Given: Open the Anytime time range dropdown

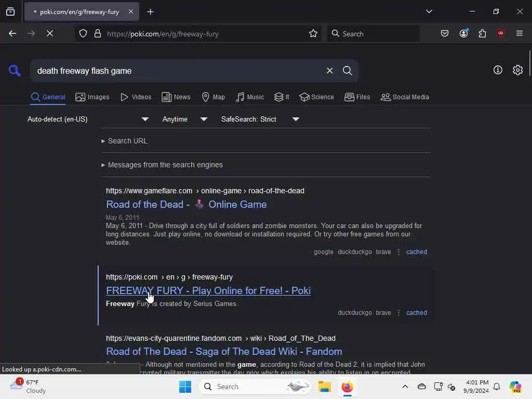Looking at the screenshot, I should [x=184, y=119].
